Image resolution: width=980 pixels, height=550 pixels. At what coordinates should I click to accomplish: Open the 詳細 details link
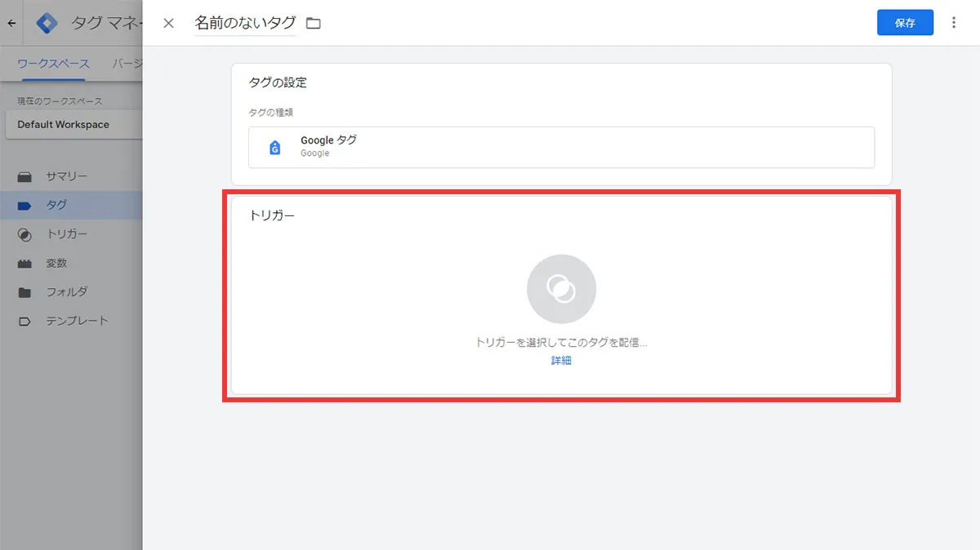(x=561, y=360)
